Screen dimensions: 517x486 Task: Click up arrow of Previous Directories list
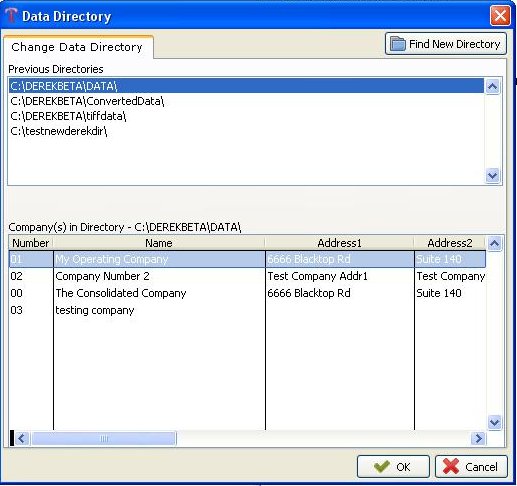click(x=493, y=87)
